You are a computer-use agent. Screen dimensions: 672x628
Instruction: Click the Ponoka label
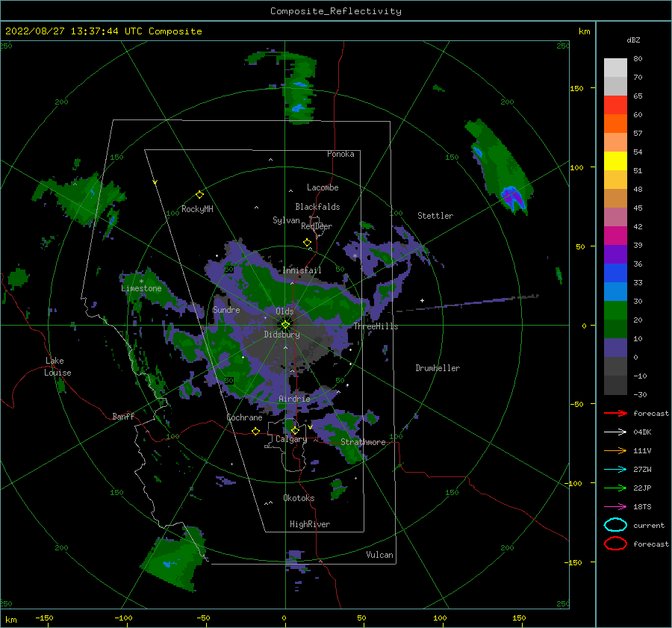pyautogui.click(x=340, y=154)
